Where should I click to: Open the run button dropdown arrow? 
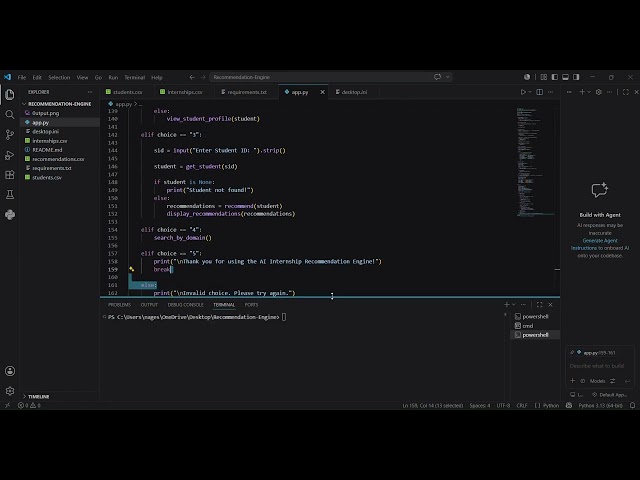tap(530, 92)
